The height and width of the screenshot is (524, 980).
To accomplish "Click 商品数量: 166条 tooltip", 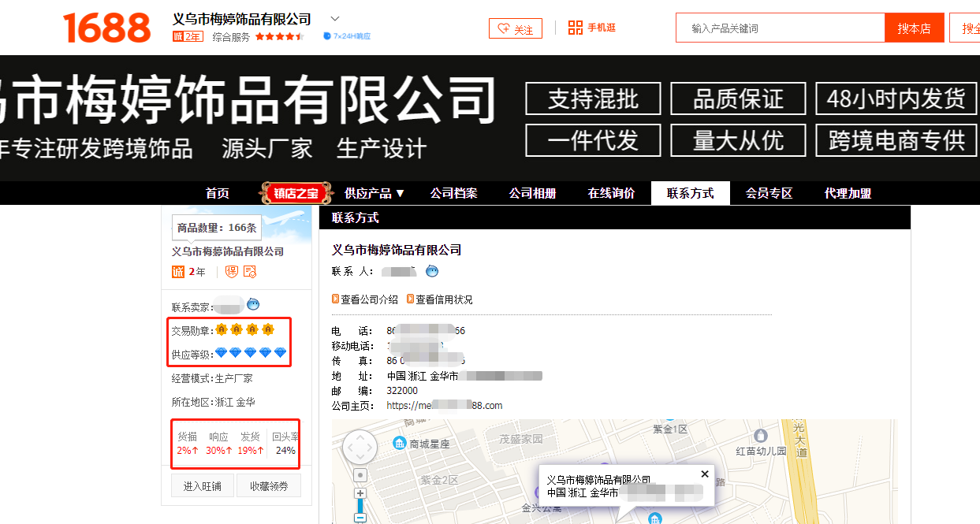I will pyautogui.click(x=217, y=228).
